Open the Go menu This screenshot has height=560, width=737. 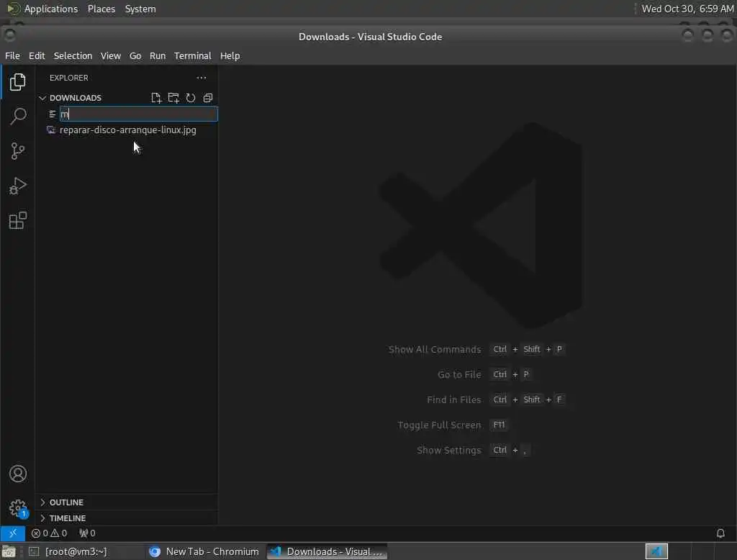[135, 55]
